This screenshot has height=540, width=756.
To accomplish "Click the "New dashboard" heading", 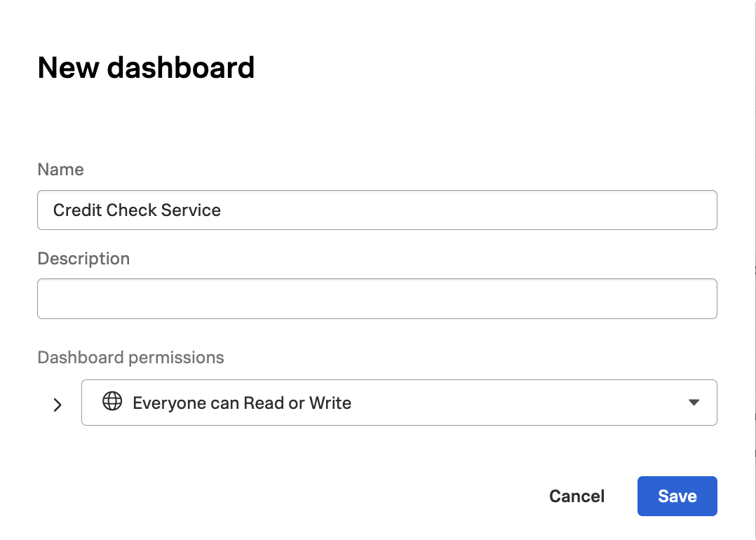I will [146, 68].
